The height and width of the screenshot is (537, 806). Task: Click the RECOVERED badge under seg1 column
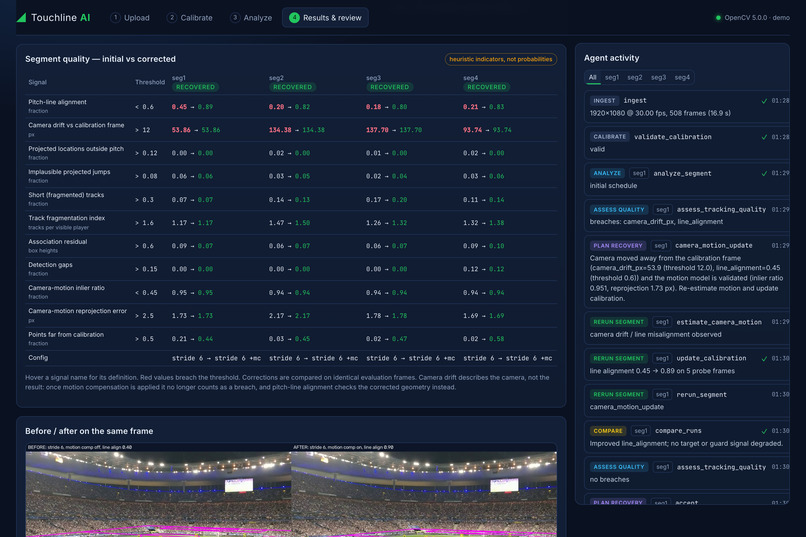pyautogui.click(x=195, y=87)
